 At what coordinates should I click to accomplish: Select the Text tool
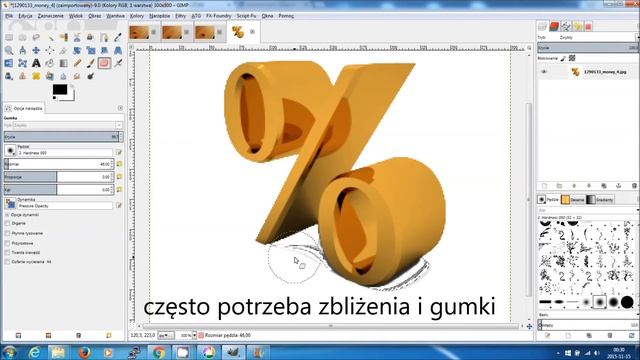[36, 63]
